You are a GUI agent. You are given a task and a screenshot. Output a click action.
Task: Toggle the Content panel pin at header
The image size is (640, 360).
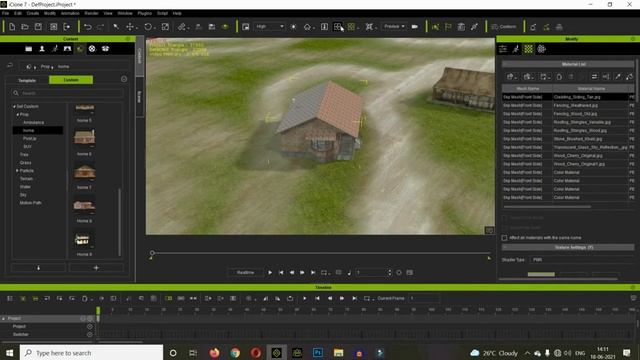pos(128,39)
